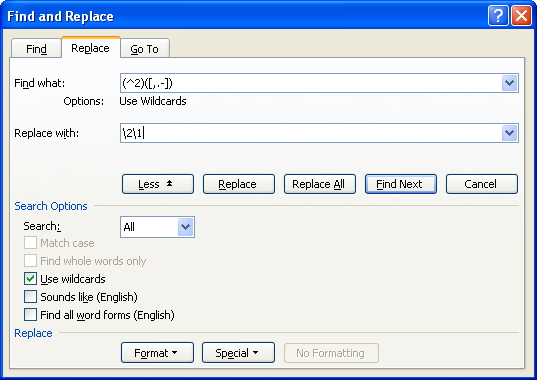
Task: Click inside the Find what text field
Action: coord(311,83)
